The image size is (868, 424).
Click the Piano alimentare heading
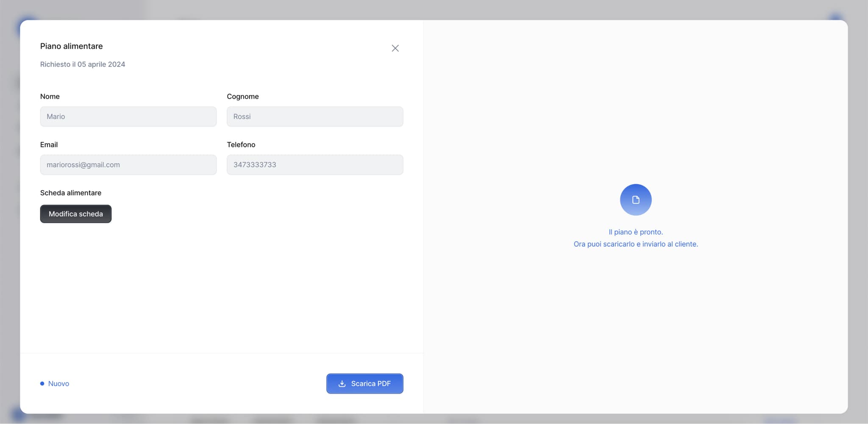click(x=71, y=46)
